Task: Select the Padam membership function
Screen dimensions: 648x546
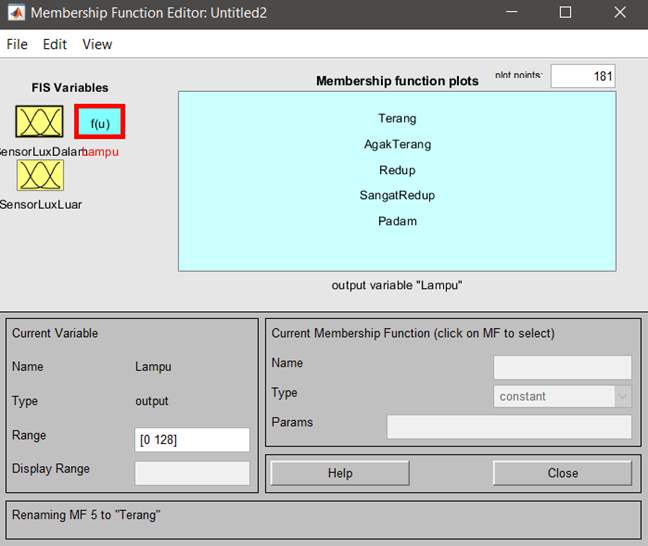Action: (x=397, y=221)
